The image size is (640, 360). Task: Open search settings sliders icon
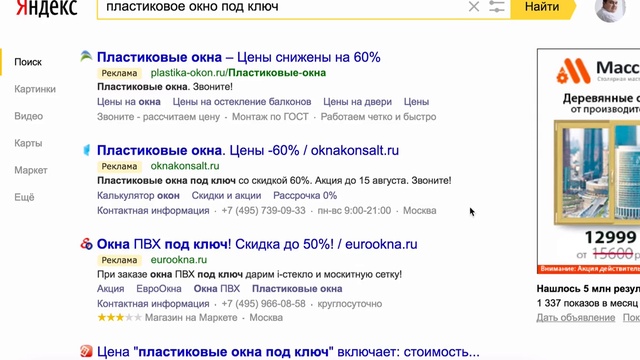[497, 7]
